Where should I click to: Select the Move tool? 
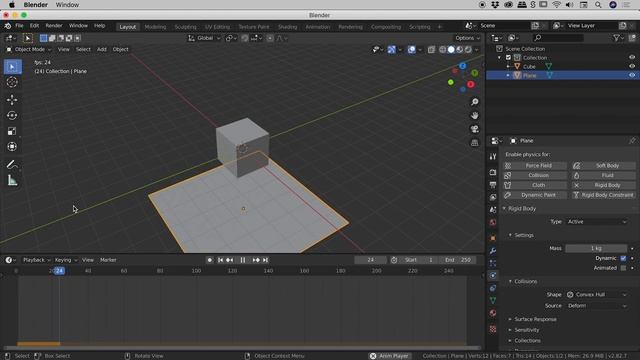click(12, 100)
